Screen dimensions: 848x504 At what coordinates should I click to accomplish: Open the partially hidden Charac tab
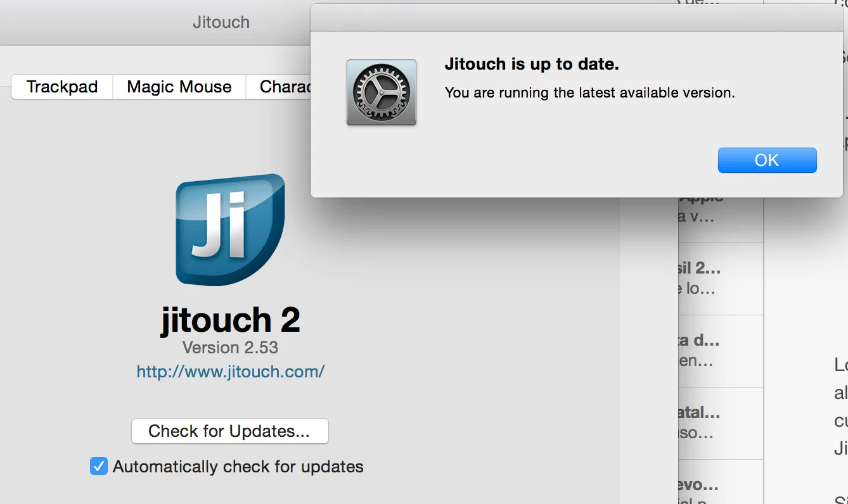[279, 87]
